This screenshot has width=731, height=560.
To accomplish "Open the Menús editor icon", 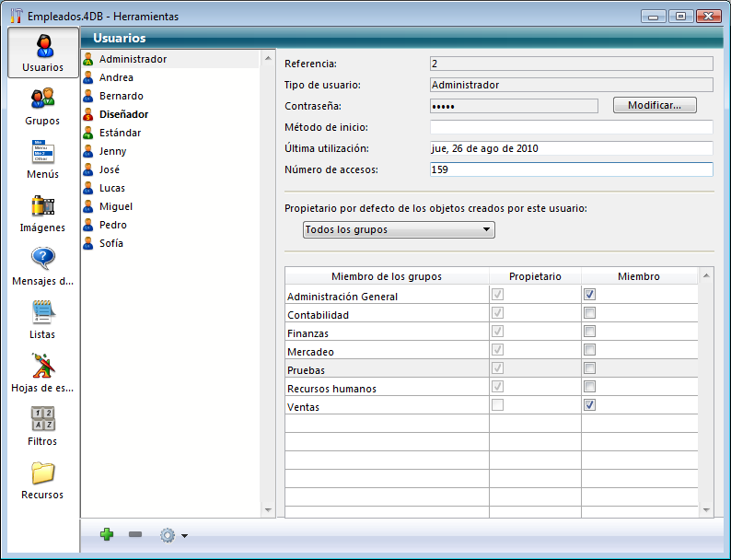I will [x=42, y=152].
